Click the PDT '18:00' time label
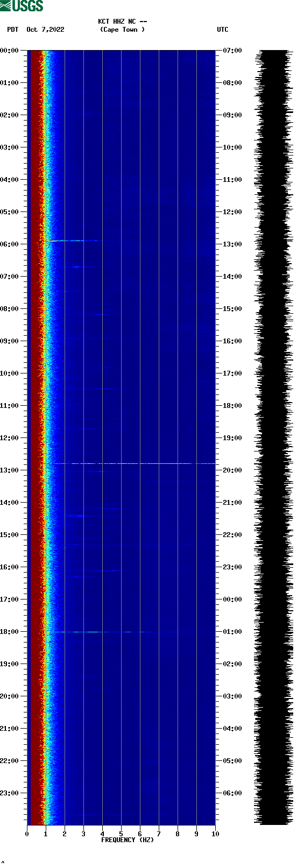Viewport: 297px width, 868px height. [10, 632]
